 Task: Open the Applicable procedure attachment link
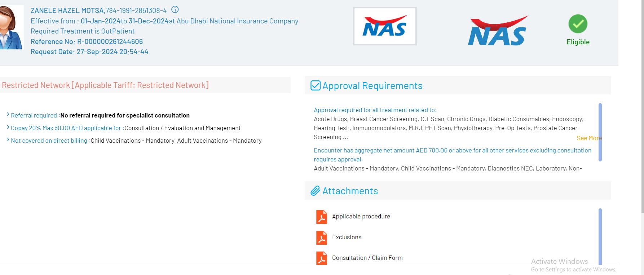click(x=361, y=216)
